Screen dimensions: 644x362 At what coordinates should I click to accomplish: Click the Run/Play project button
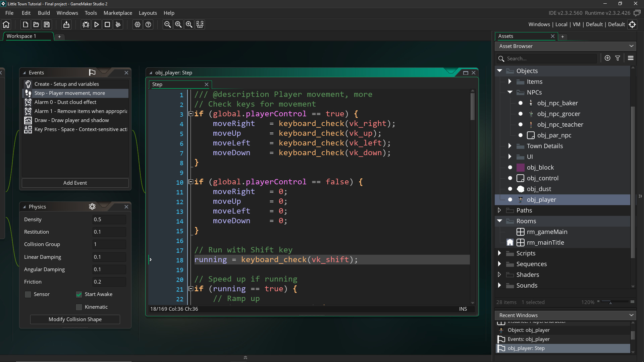coord(96,24)
